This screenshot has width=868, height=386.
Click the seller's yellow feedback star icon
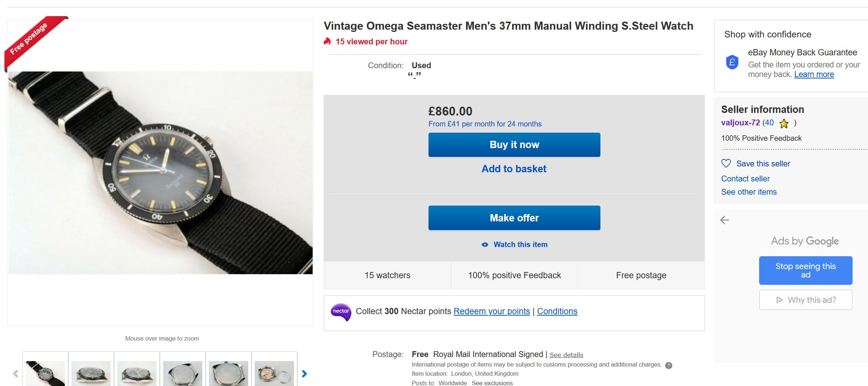(x=784, y=124)
